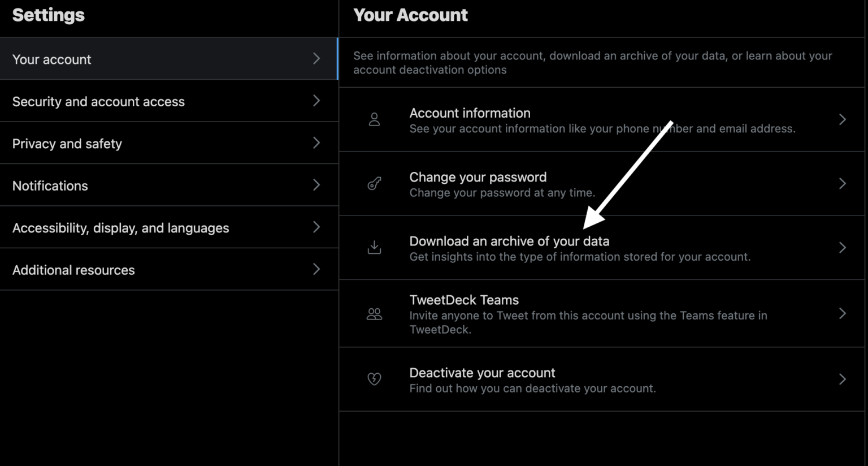Expand the Notifications chevron

pyautogui.click(x=316, y=185)
